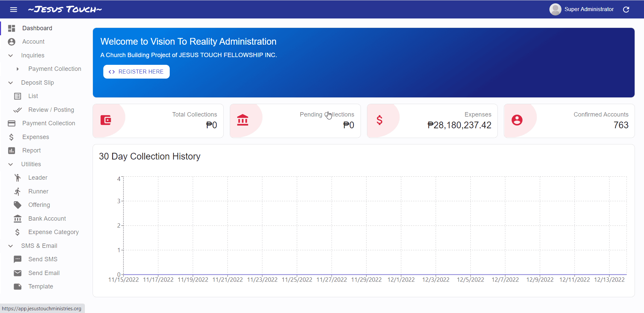Expand Payment Collection under Inquiries
The height and width of the screenshot is (313, 644).
(17, 69)
